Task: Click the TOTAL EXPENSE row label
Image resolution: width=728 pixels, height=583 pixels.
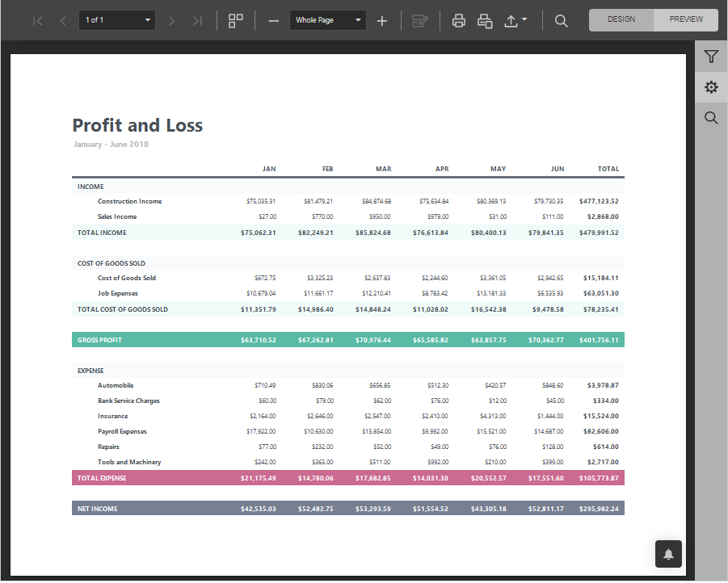Action: pos(102,478)
